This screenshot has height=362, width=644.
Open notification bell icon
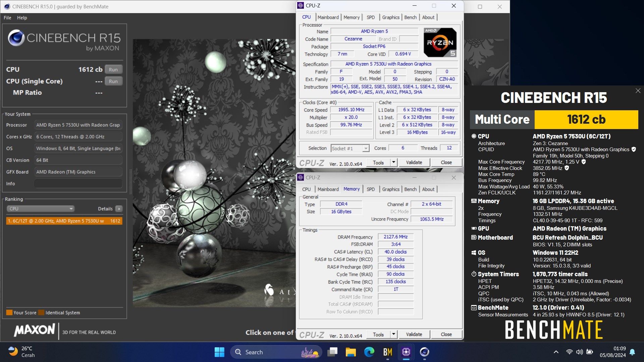[x=632, y=352]
